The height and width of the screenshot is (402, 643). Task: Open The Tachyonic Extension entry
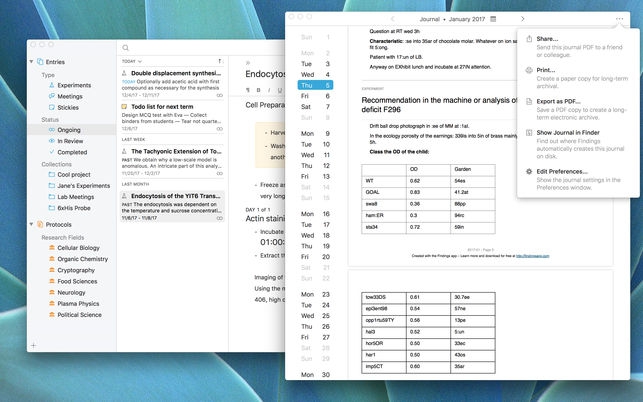(172, 162)
